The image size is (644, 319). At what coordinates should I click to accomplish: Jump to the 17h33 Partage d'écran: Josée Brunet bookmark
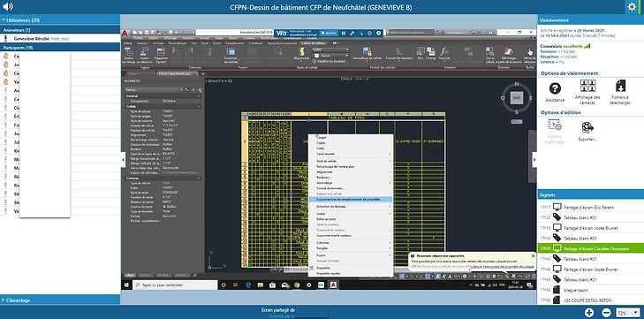(591, 228)
